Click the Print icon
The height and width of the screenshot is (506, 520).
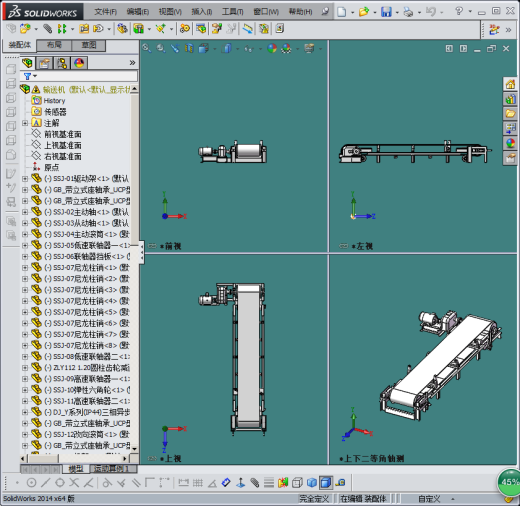click(x=408, y=12)
